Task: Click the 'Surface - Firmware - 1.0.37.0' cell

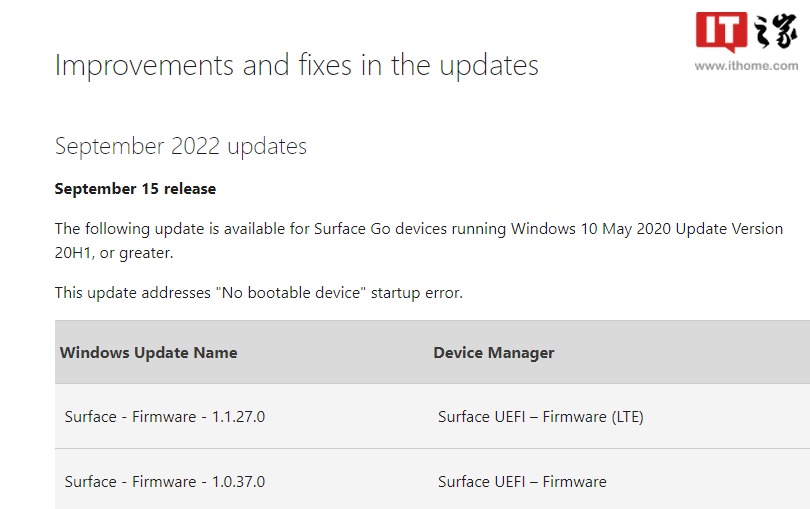Action: pos(165,481)
